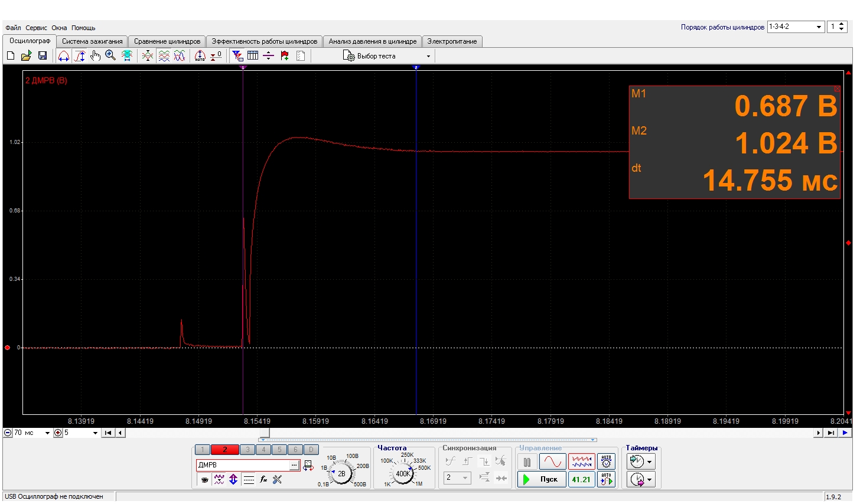Open the Помощь menu
This screenshot has height=504, width=860.
[83, 28]
